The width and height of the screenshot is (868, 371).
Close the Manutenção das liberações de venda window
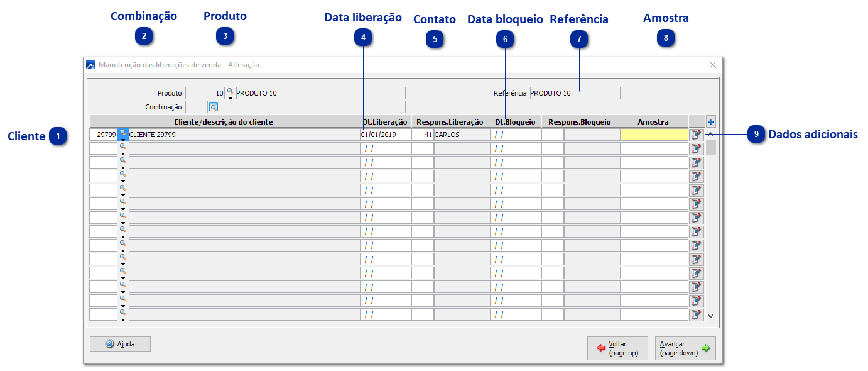(x=713, y=65)
